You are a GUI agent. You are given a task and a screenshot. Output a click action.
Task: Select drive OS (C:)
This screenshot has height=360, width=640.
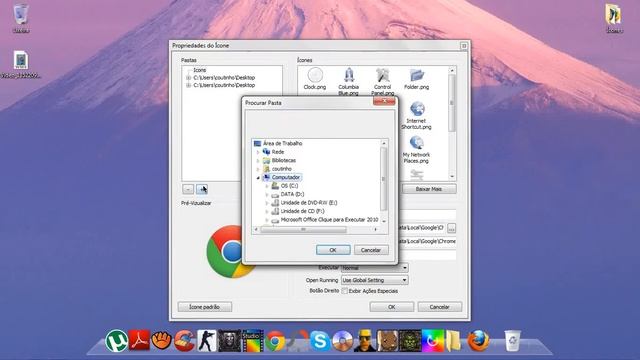(x=289, y=186)
